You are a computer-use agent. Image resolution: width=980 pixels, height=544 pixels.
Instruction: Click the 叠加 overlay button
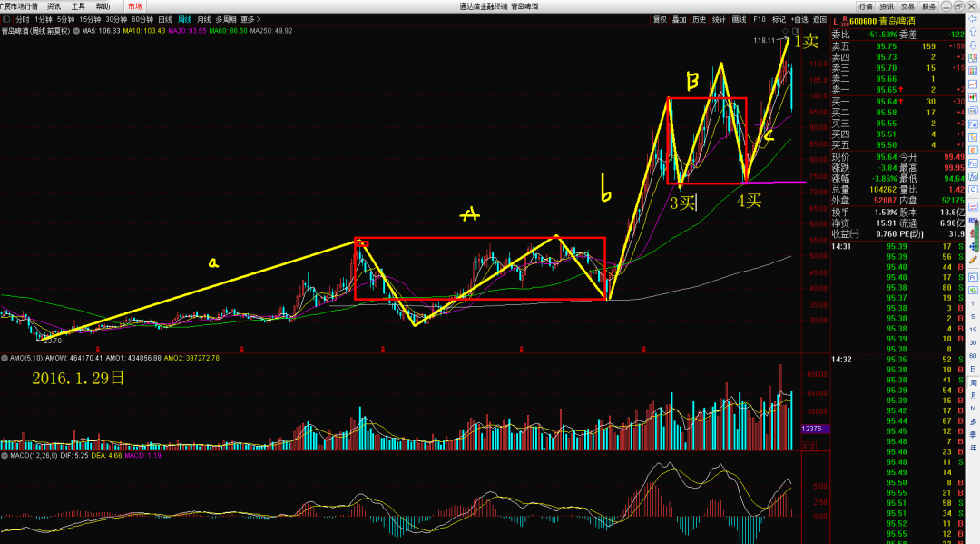pos(680,20)
